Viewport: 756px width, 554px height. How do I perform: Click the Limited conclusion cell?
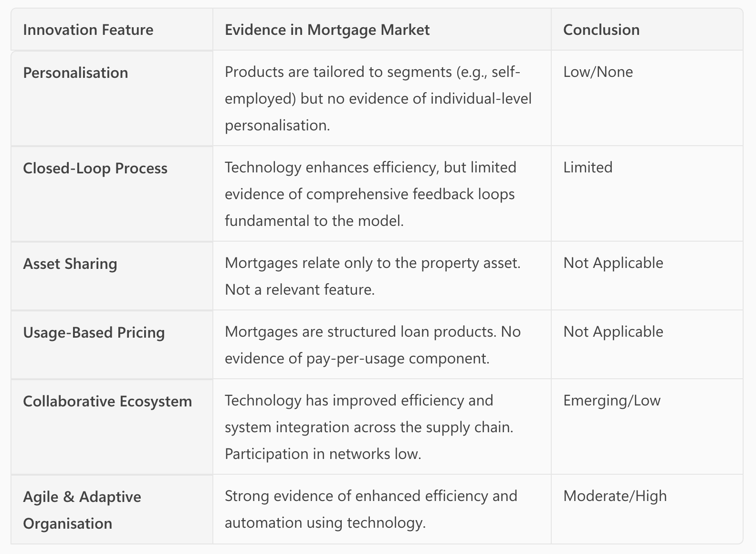point(588,167)
